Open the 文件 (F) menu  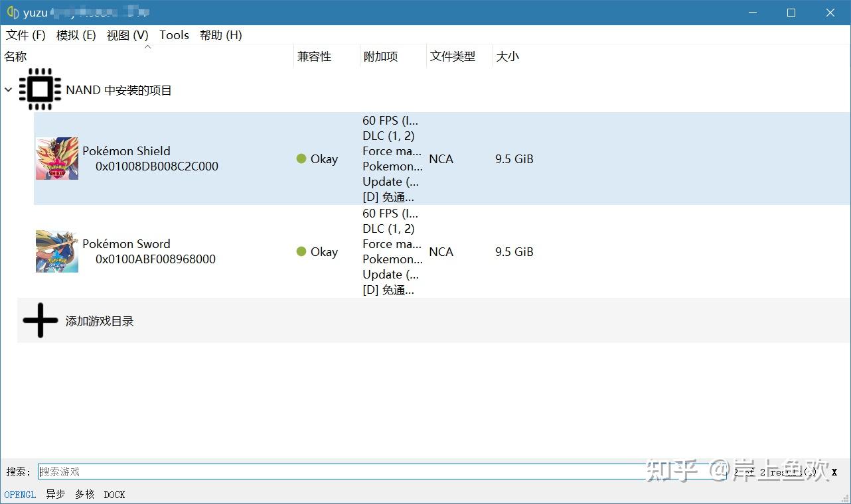pos(26,35)
